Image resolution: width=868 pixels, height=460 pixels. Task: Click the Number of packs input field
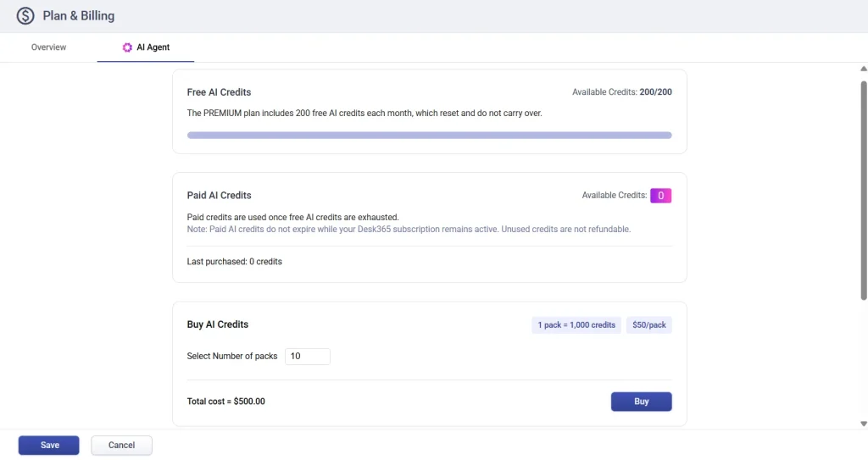(307, 357)
